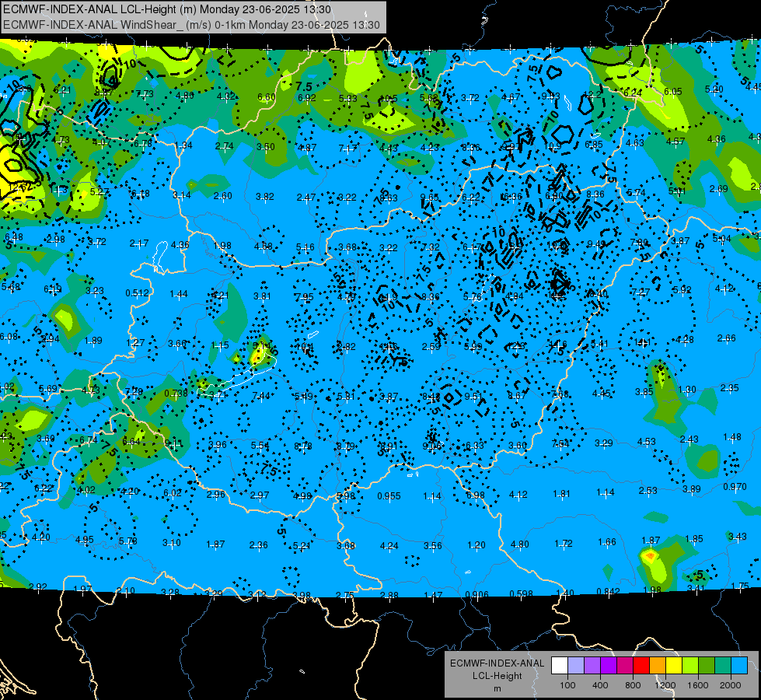Click the yellow legend swatch

point(674,666)
